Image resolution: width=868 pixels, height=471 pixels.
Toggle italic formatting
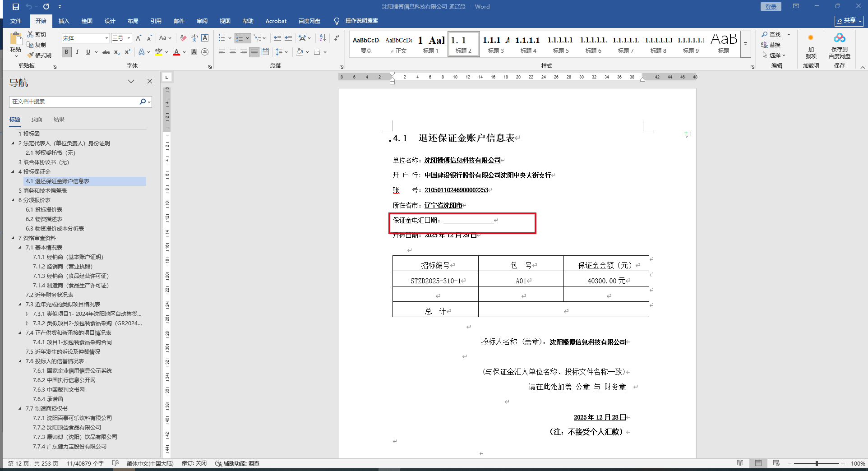[x=77, y=52]
